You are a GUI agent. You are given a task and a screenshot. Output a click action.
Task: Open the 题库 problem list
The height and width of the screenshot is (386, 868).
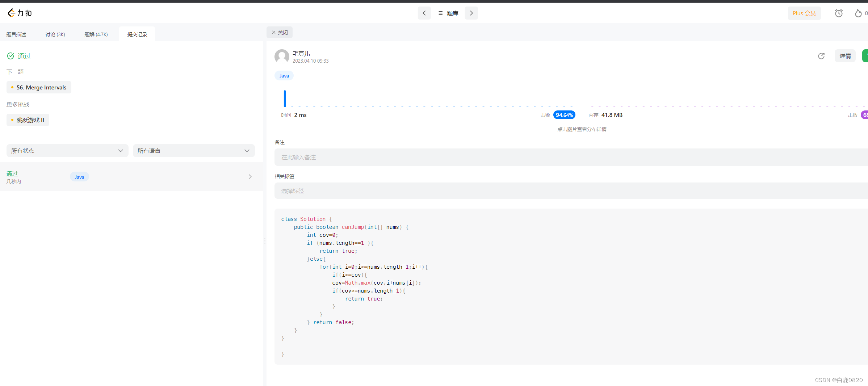click(x=448, y=13)
